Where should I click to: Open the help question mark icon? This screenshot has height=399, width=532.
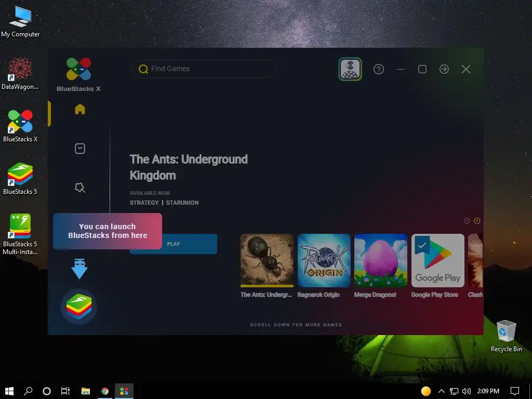[379, 69]
